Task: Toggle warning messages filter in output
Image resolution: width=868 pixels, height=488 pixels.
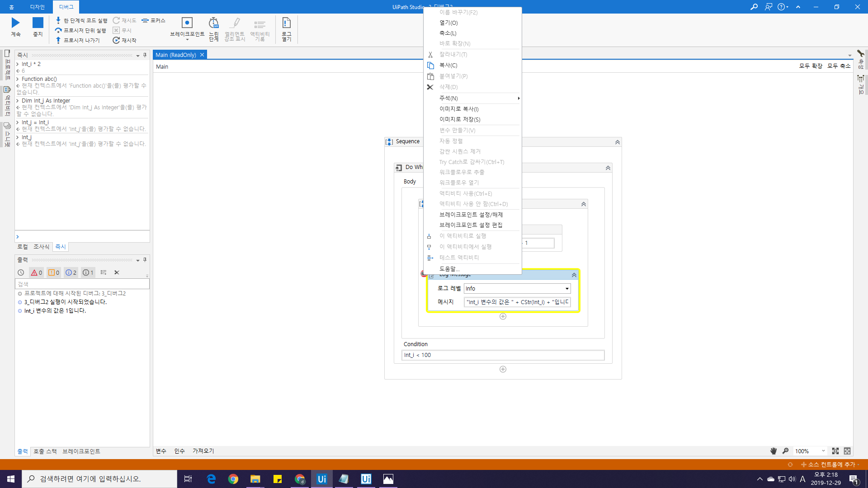Action: (x=54, y=272)
